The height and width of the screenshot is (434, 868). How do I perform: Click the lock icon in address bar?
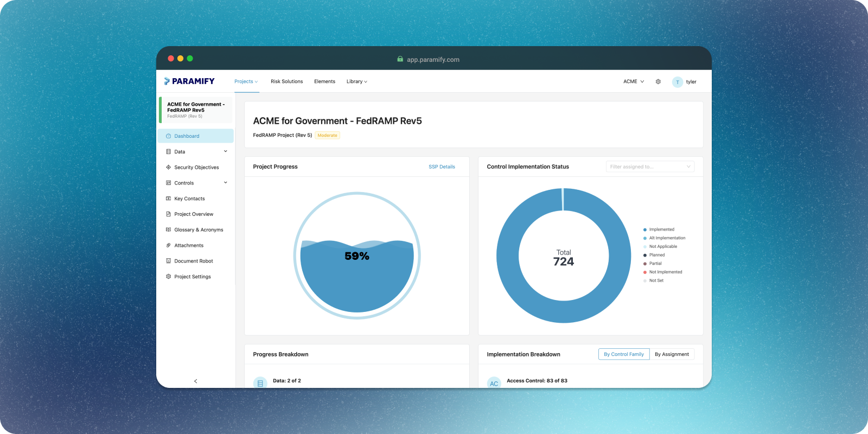click(400, 60)
